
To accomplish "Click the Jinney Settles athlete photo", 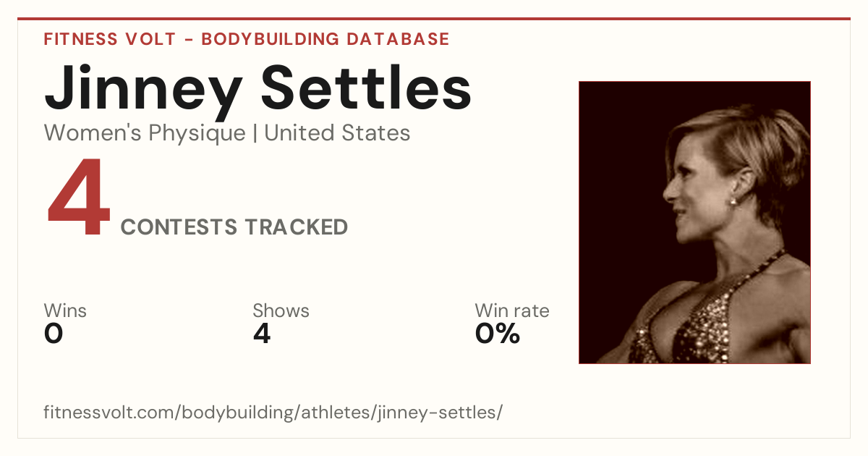I will click(694, 222).
